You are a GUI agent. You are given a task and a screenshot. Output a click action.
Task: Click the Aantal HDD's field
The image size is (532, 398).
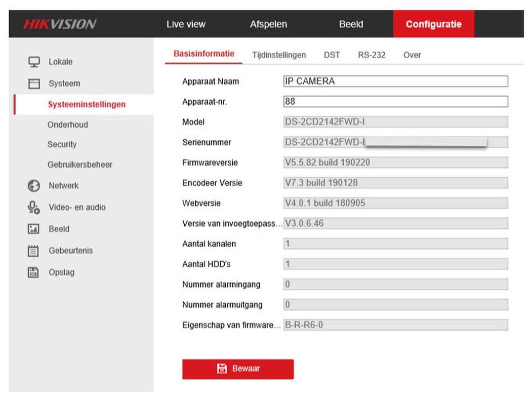pos(396,264)
